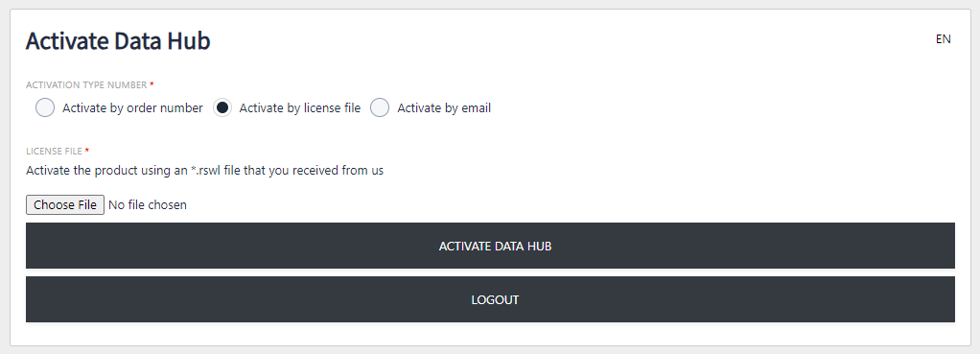980x354 pixels.
Task: Click the 'Activate Data Hub' page heading
Action: (118, 41)
